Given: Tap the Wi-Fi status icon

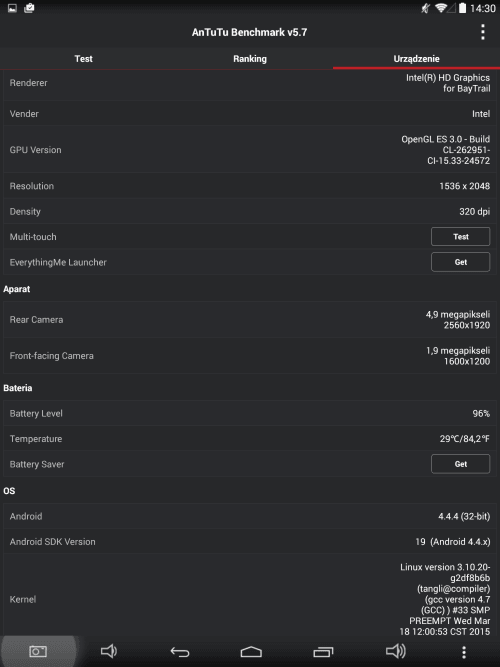Looking at the screenshot, I should pos(441,8).
